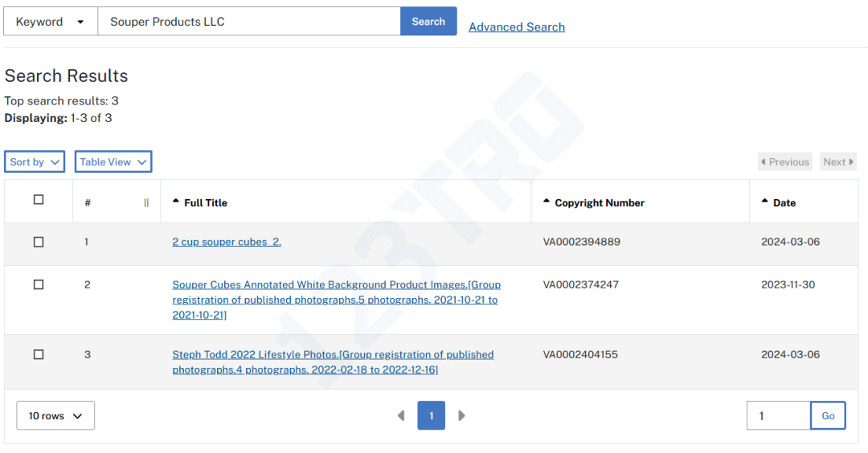The height and width of the screenshot is (453, 868).
Task: Click the date 2023-11-30
Action: pyautogui.click(x=788, y=285)
